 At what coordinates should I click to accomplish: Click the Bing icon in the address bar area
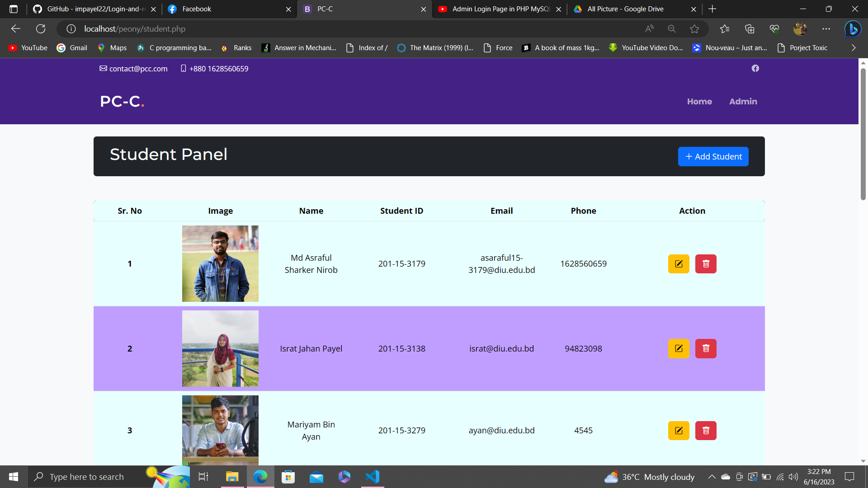pyautogui.click(x=853, y=28)
